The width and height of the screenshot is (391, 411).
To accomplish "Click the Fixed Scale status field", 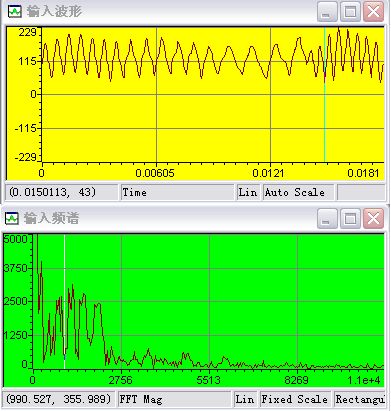I will (295, 399).
